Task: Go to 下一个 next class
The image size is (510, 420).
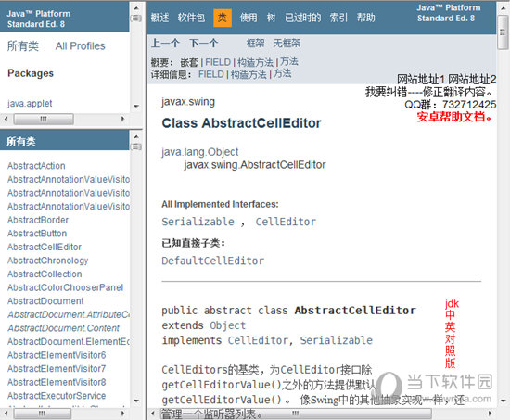Action: point(204,43)
